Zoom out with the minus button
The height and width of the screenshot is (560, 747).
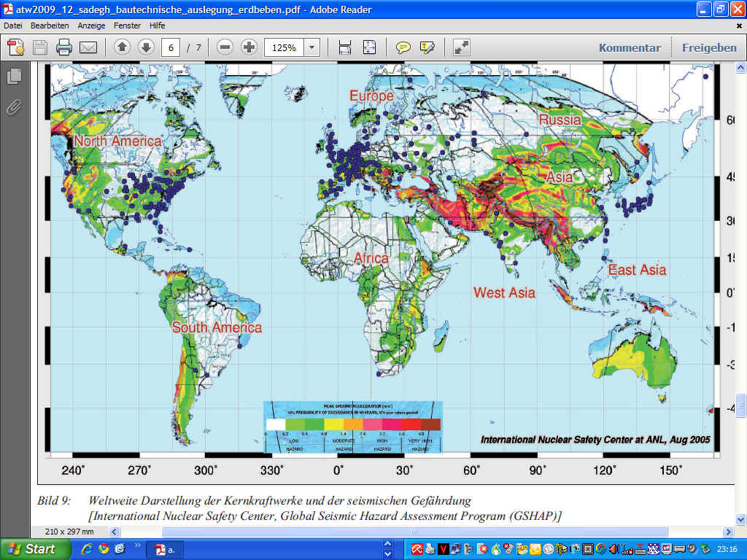pos(225,47)
